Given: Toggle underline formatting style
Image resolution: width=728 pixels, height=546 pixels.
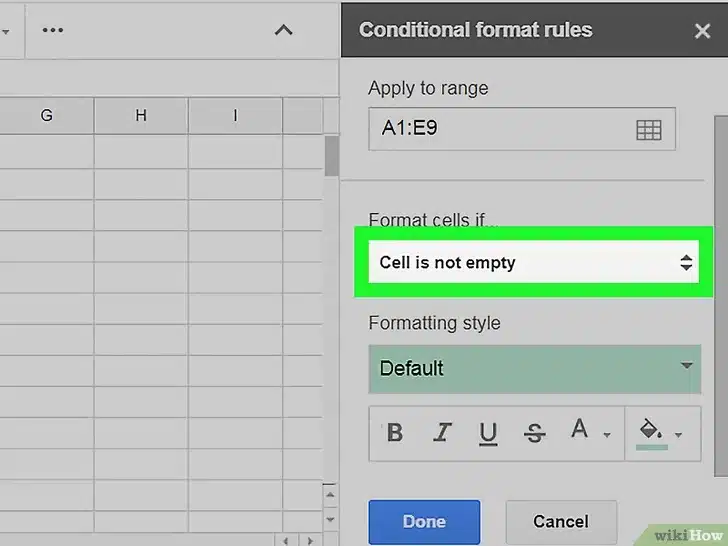Looking at the screenshot, I should [488, 433].
